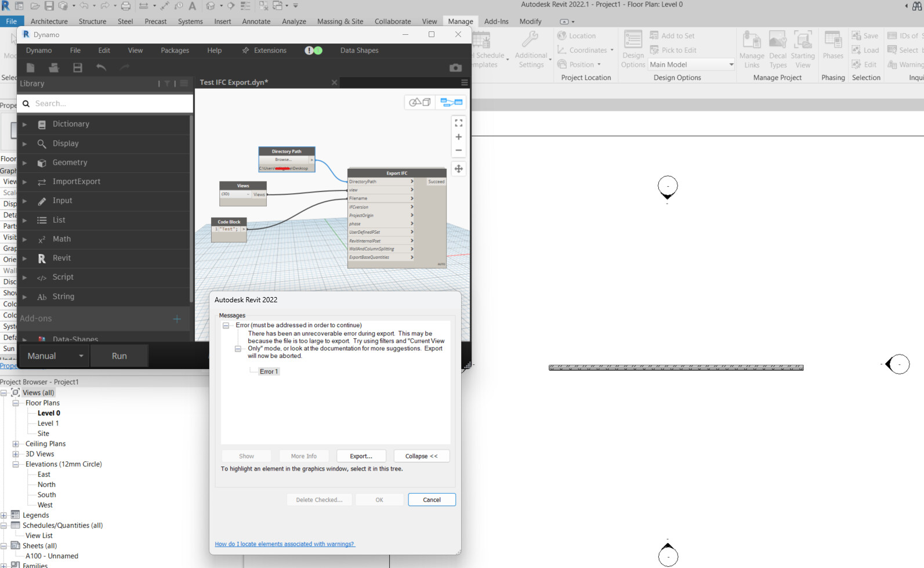The width and height of the screenshot is (924, 568).
Task: Open the Data Shapes menu
Action: tap(360, 50)
